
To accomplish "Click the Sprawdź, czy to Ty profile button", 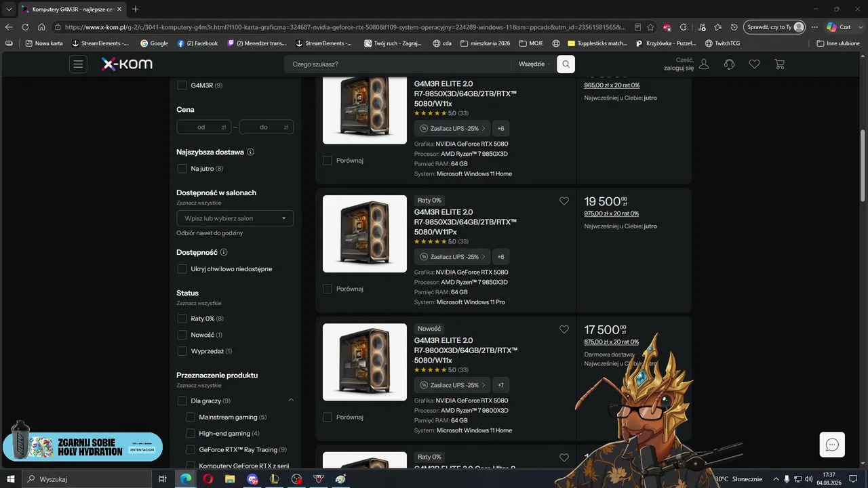I will tap(774, 27).
